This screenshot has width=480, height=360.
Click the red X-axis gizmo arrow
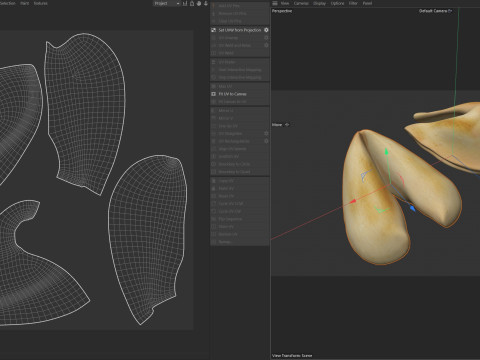[x=353, y=201]
